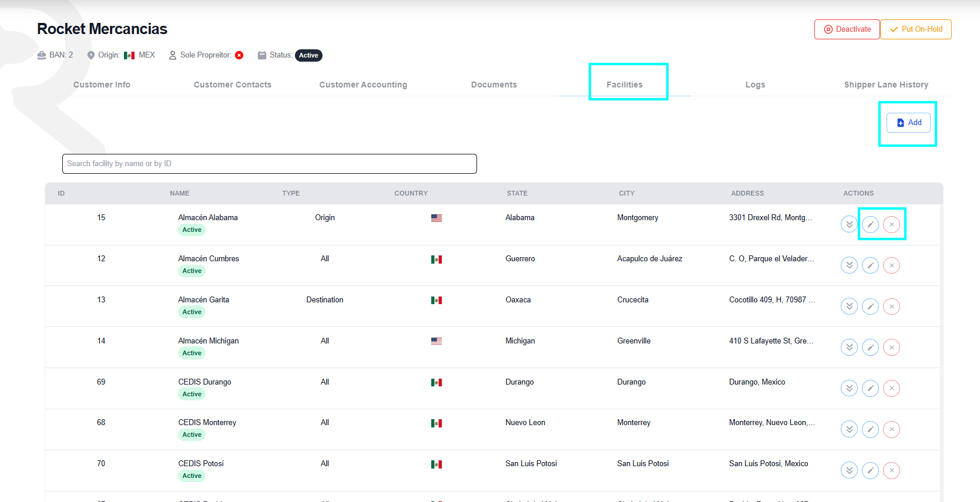
Task: Edit the Almacén Cumbres facility
Action: click(x=870, y=265)
